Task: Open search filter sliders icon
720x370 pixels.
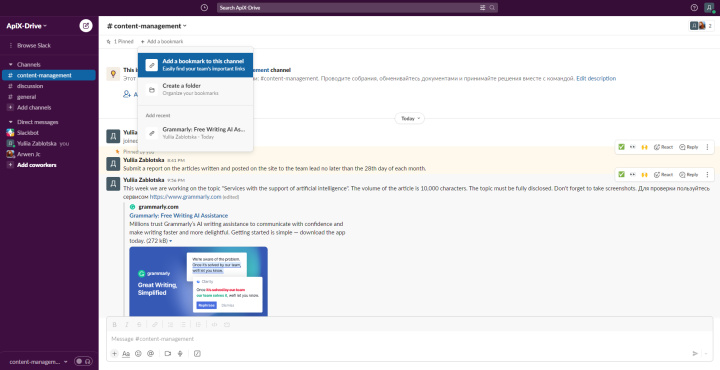Action: [x=483, y=8]
